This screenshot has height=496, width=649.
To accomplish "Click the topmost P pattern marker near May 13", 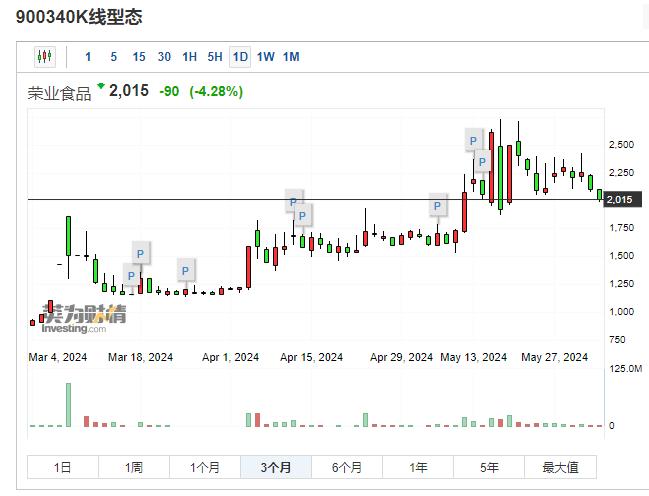I will (x=476, y=140).
